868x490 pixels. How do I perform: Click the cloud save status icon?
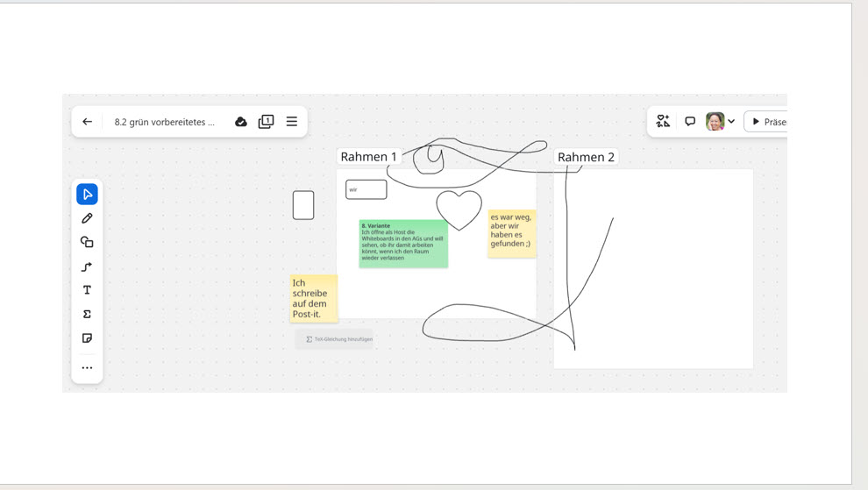241,122
